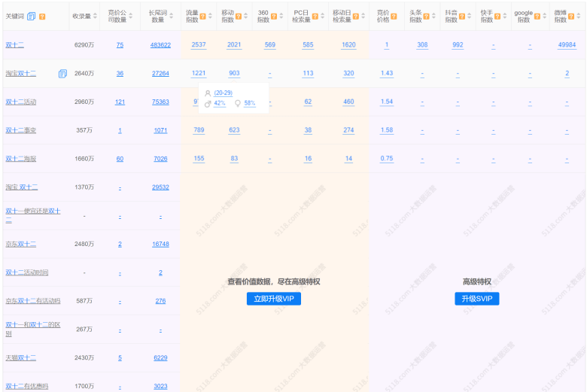Open help icon for 抖音指数 column

pos(461,17)
